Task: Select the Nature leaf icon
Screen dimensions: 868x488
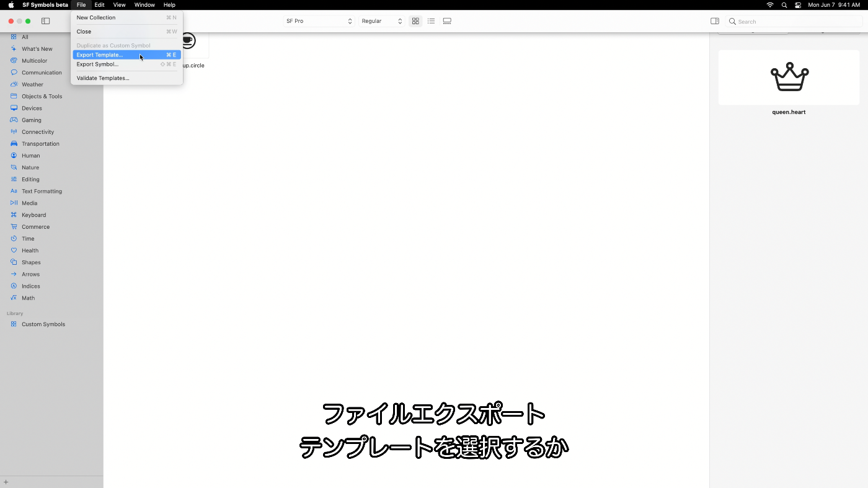Action: 14,167
